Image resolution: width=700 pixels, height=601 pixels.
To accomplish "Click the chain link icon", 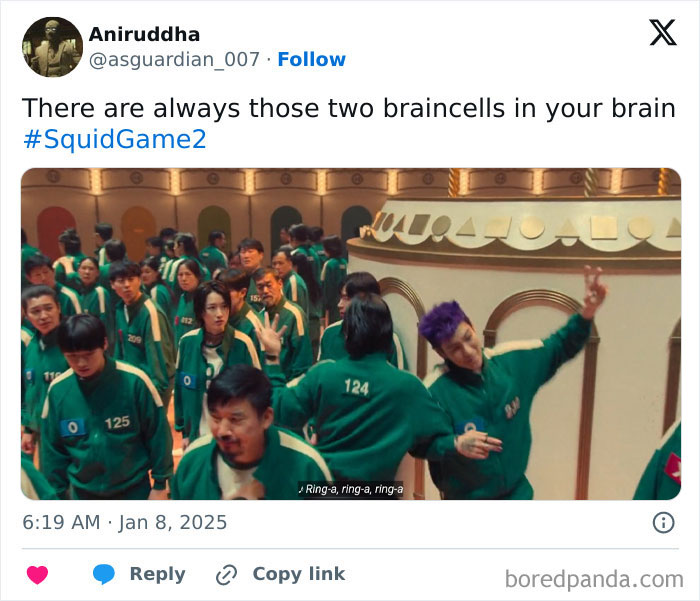I will coord(226,575).
